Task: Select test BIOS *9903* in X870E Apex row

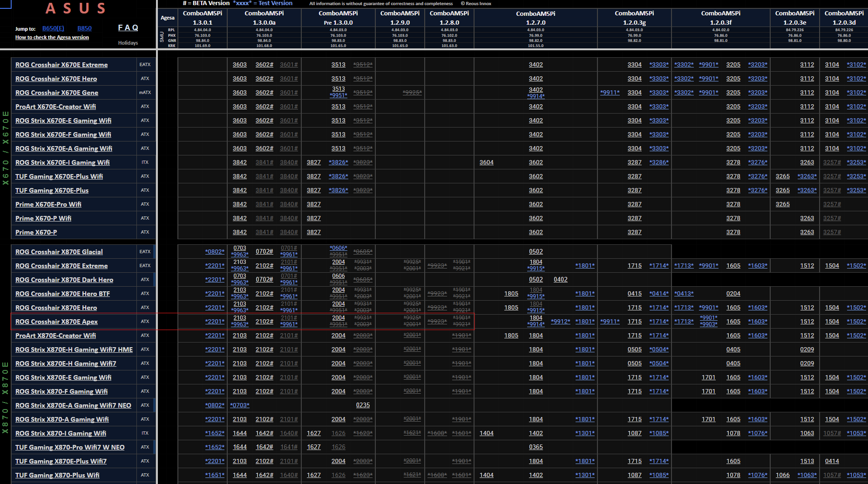Action: pyautogui.click(x=709, y=324)
